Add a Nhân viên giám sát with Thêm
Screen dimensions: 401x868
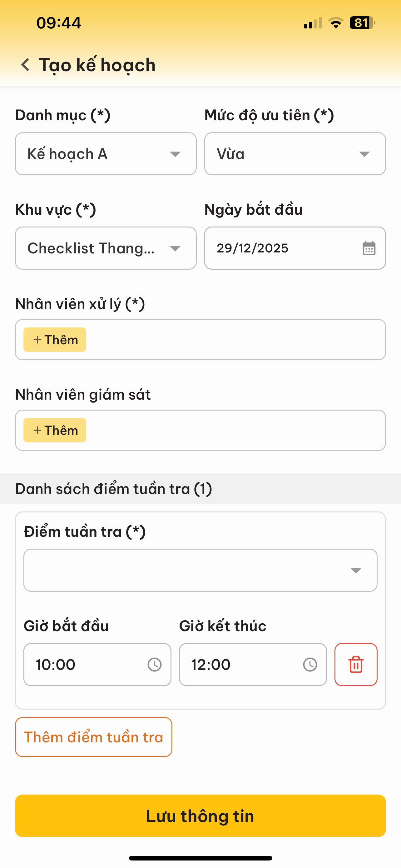tap(55, 430)
